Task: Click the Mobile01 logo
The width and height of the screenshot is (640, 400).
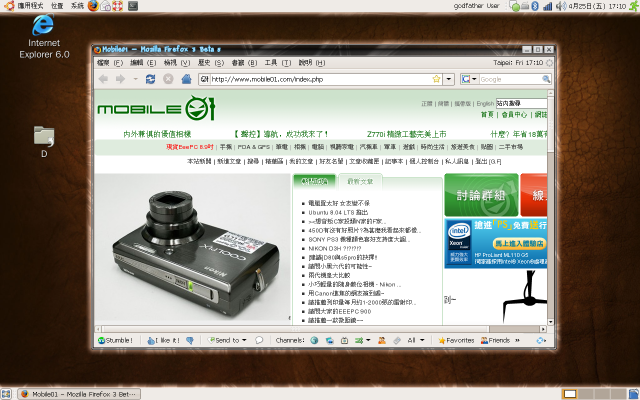Action: [x=156, y=109]
